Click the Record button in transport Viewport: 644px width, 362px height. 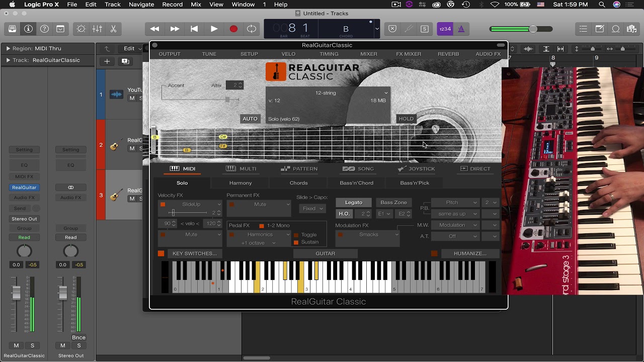233,29
